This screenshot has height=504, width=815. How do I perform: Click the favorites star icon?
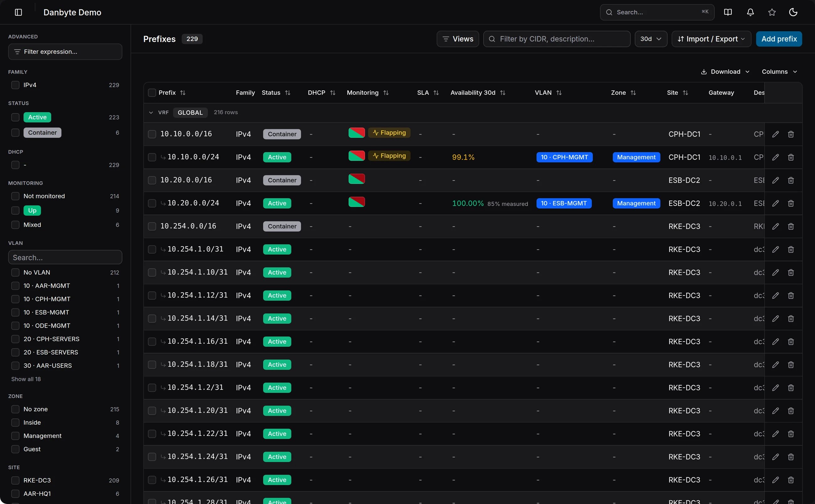772,12
